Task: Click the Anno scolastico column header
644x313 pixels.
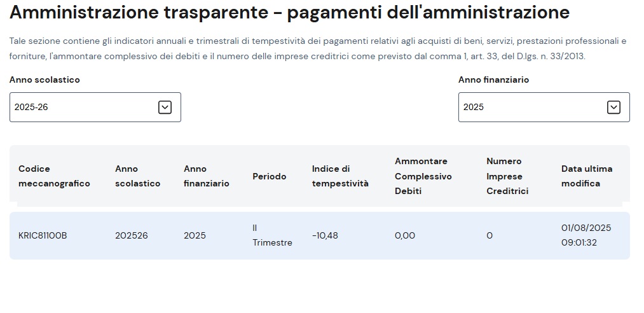Action: click(x=137, y=176)
